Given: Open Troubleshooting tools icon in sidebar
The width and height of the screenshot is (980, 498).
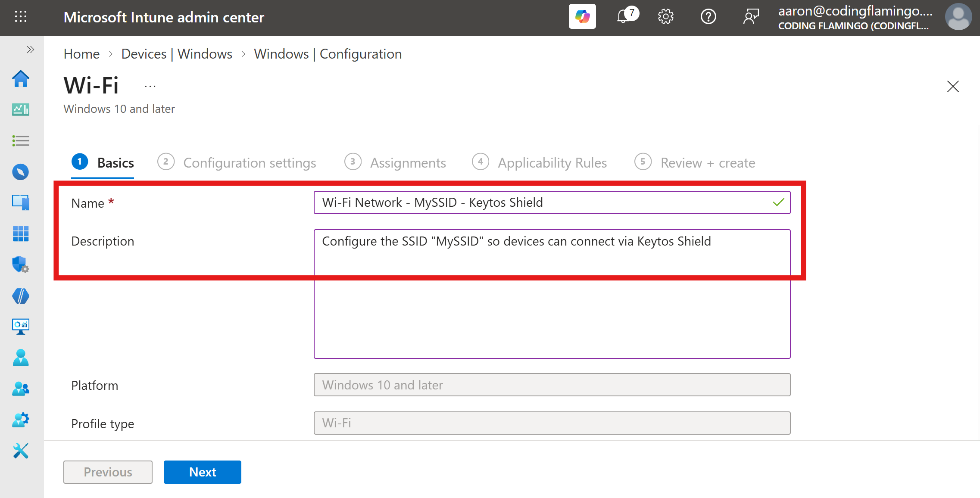Looking at the screenshot, I should [21, 451].
